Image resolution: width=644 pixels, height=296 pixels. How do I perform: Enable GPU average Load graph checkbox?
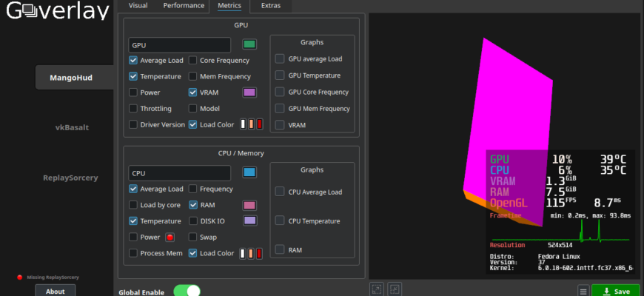[x=280, y=58]
